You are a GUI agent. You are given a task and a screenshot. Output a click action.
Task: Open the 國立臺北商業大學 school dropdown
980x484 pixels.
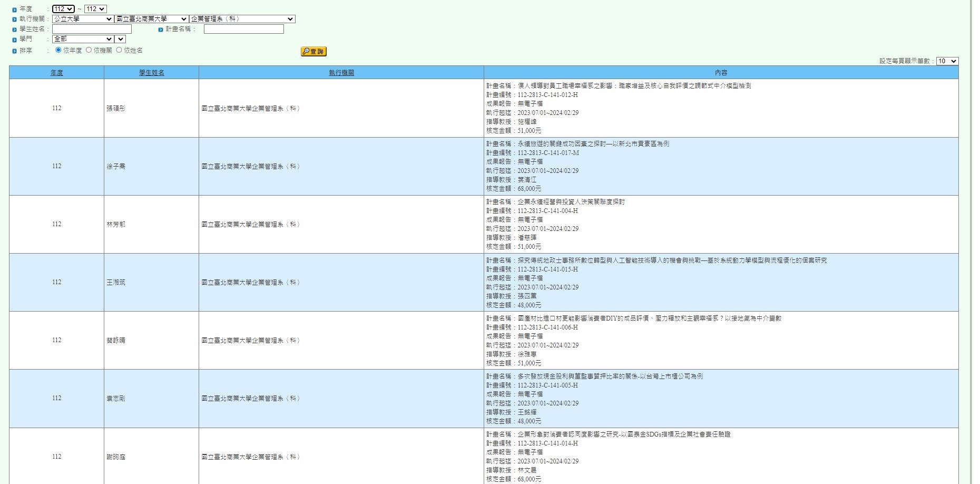click(x=152, y=19)
